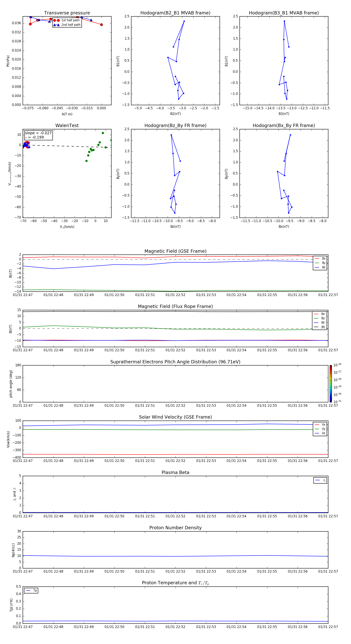
Task: Click the "Solar Wind Velocity (GSE Frame)" title
Action: pyautogui.click(x=175, y=417)
